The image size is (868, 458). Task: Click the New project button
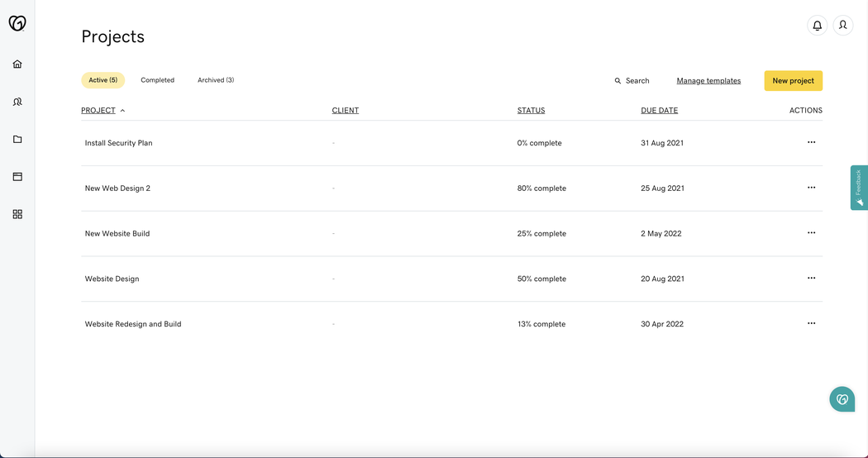coord(793,81)
